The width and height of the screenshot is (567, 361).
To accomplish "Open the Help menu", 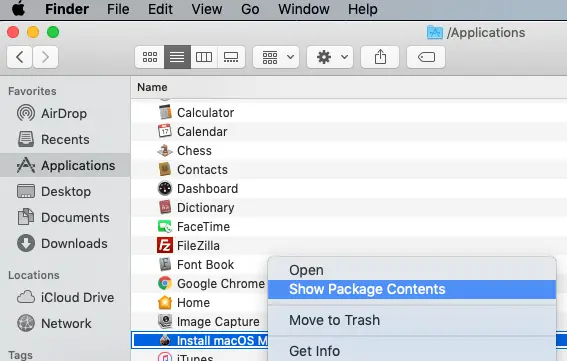I will [x=363, y=9].
